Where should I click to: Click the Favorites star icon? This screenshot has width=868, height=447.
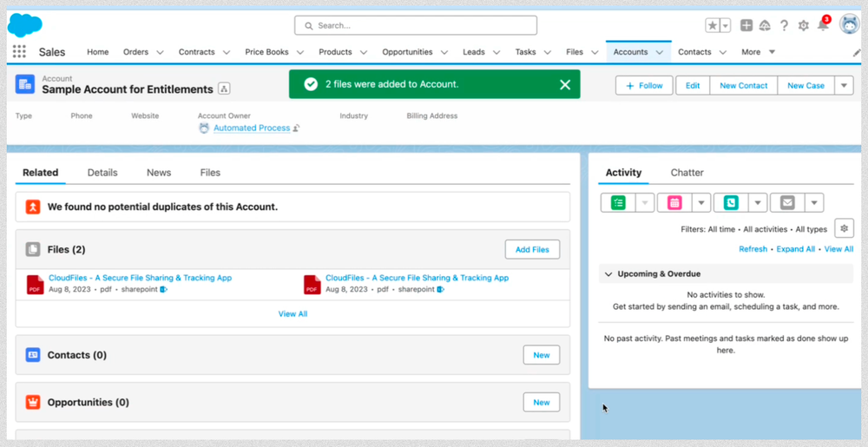click(x=713, y=25)
